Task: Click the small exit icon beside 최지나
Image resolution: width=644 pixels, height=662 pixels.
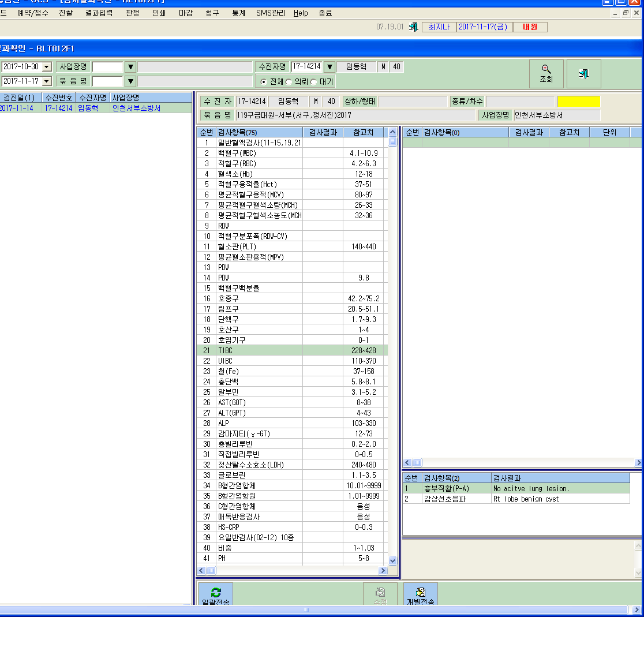Action: pos(414,27)
